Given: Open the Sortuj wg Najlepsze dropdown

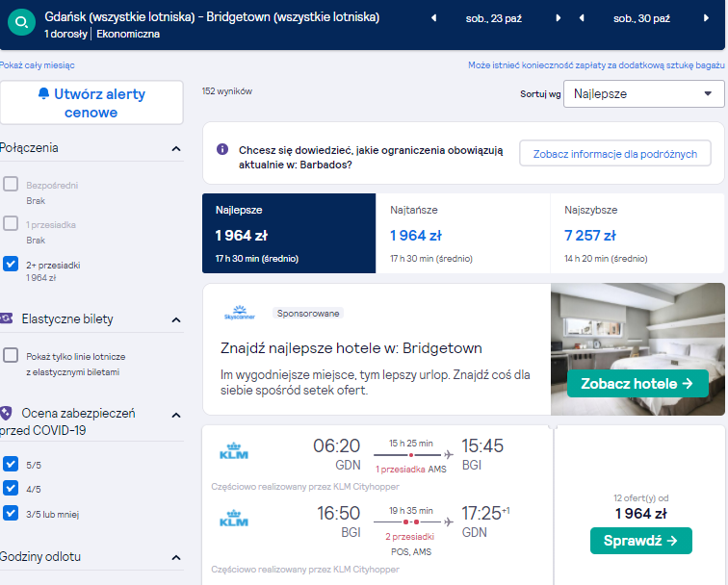Looking at the screenshot, I should (643, 93).
